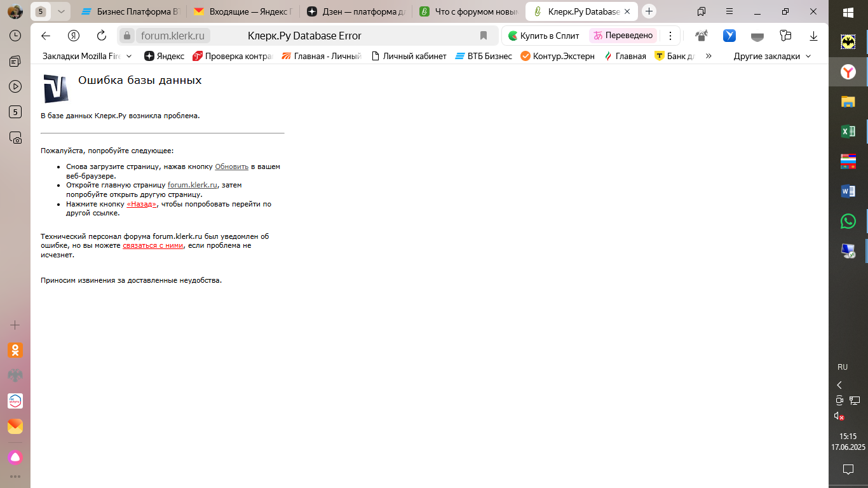Add a sidebar item with plus icon

click(x=15, y=325)
